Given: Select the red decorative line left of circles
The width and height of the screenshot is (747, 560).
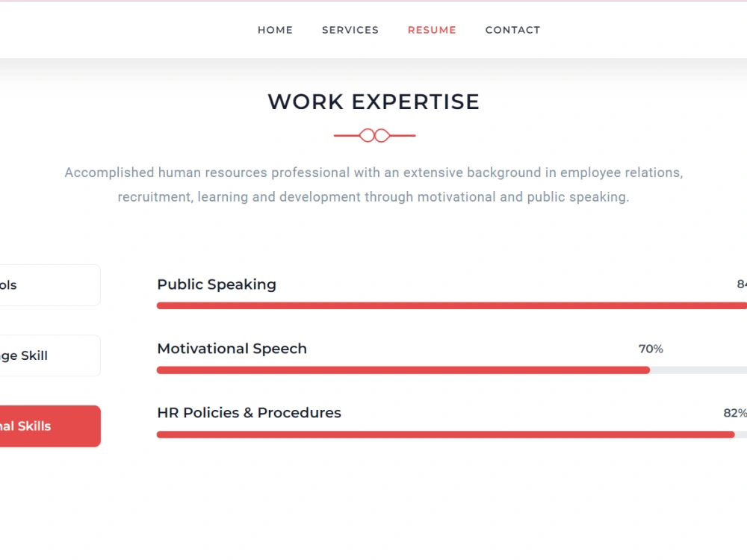Looking at the screenshot, I should click(346, 134).
